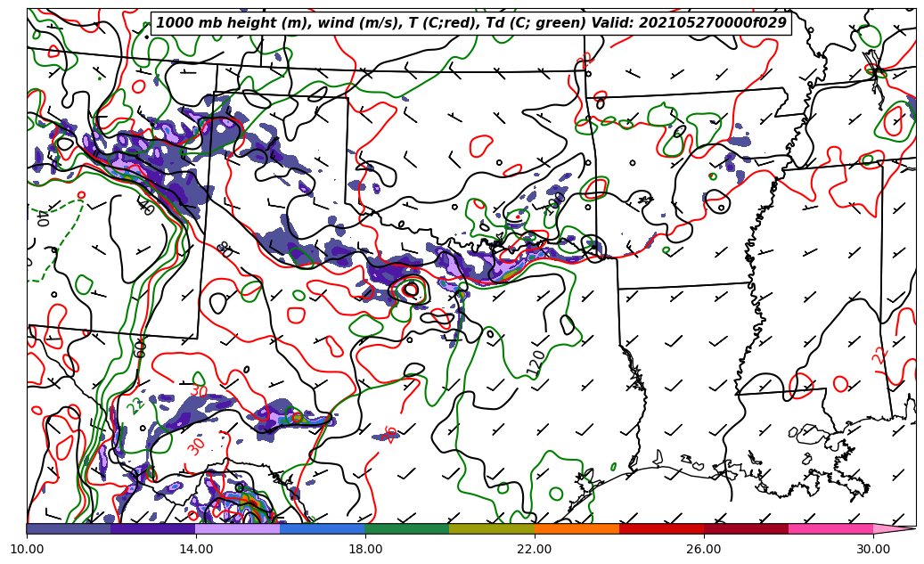Select the green 18–20 colorbar segment

407,528
